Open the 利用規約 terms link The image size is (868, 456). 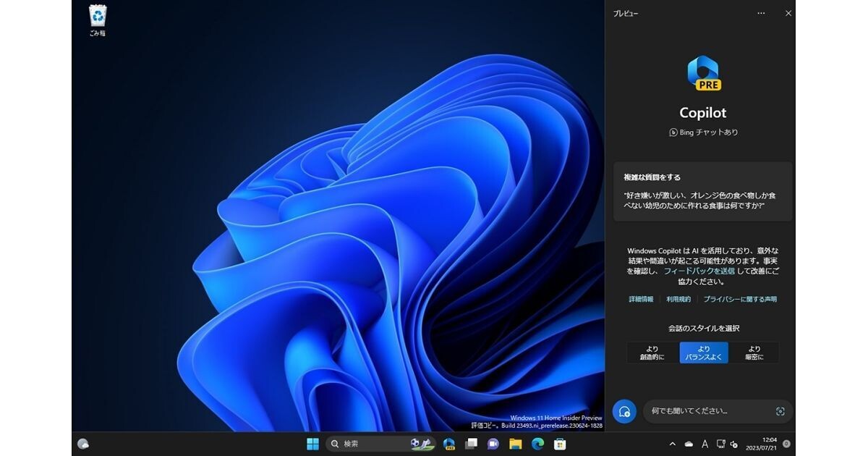(x=678, y=299)
